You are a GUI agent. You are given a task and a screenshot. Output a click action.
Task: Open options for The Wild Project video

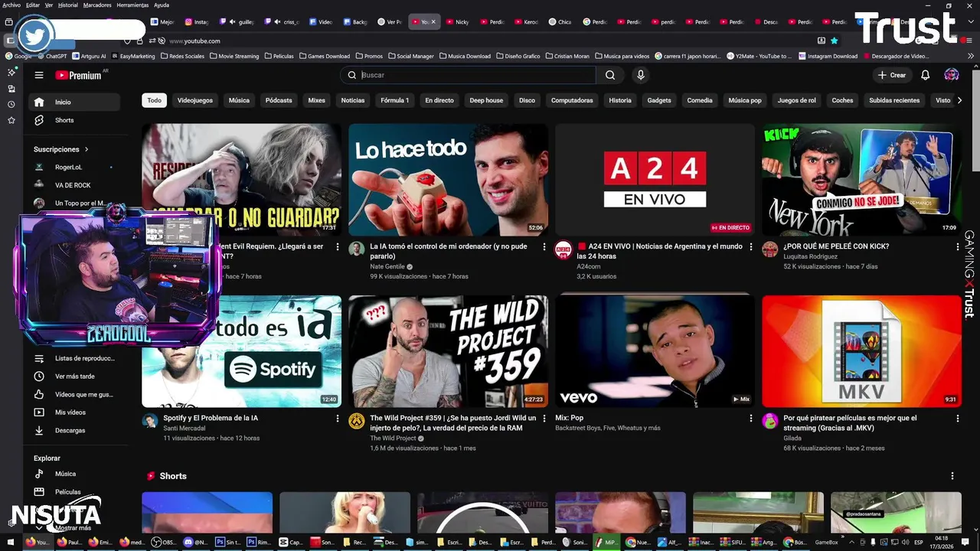click(544, 419)
